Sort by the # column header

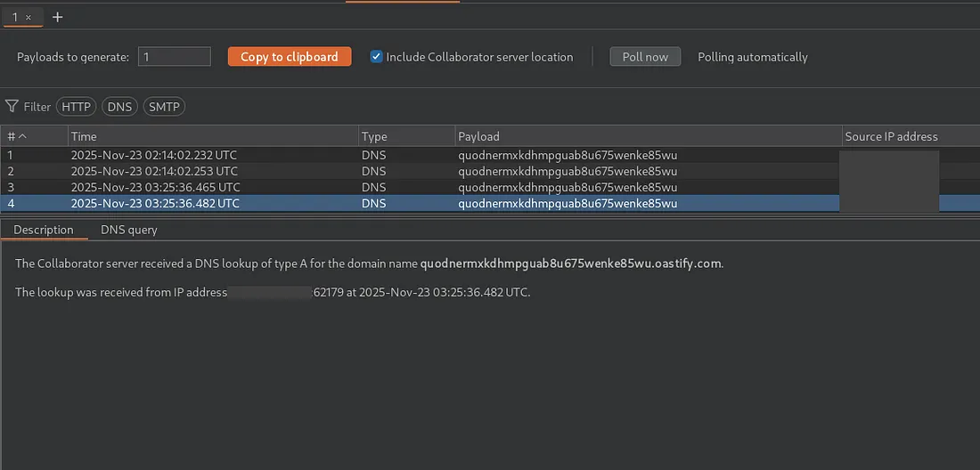(x=34, y=136)
